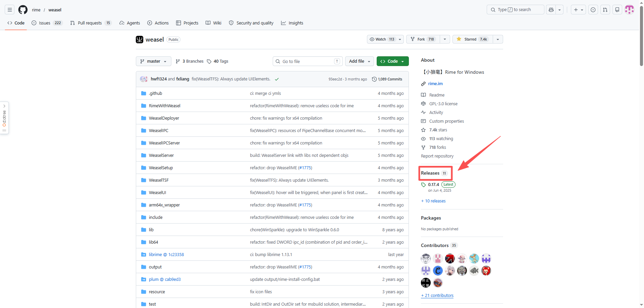This screenshot has height=308, width=644.
Task: Click the Activity pulse icon
Action: (x=423, y=112)
